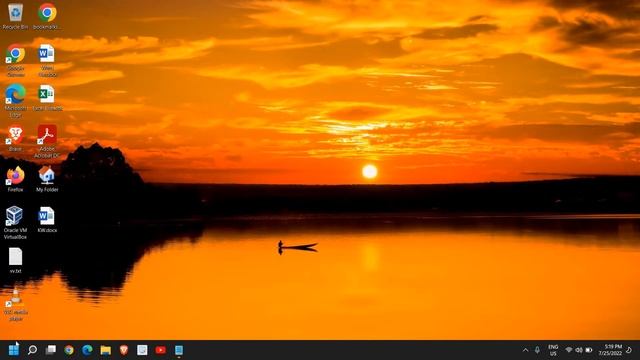Select the VLC media player shortcut
Viewport: 640px width, 360px height.
[x=15, y=304]
